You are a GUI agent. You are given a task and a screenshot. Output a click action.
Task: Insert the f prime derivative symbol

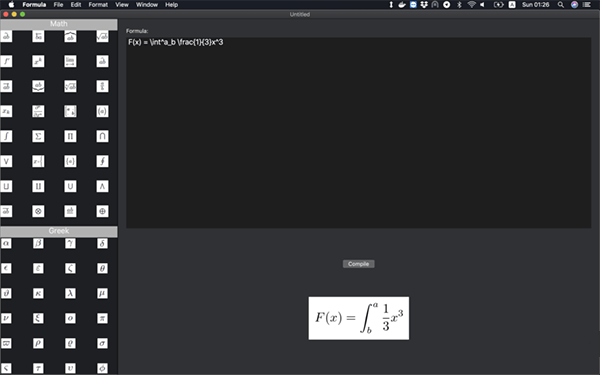pos(6,61)
